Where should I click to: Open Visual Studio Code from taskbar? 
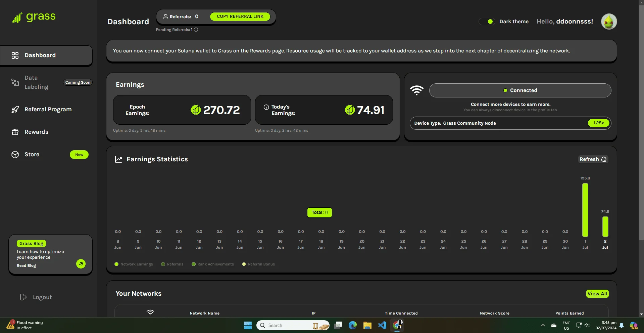[382, 325]
